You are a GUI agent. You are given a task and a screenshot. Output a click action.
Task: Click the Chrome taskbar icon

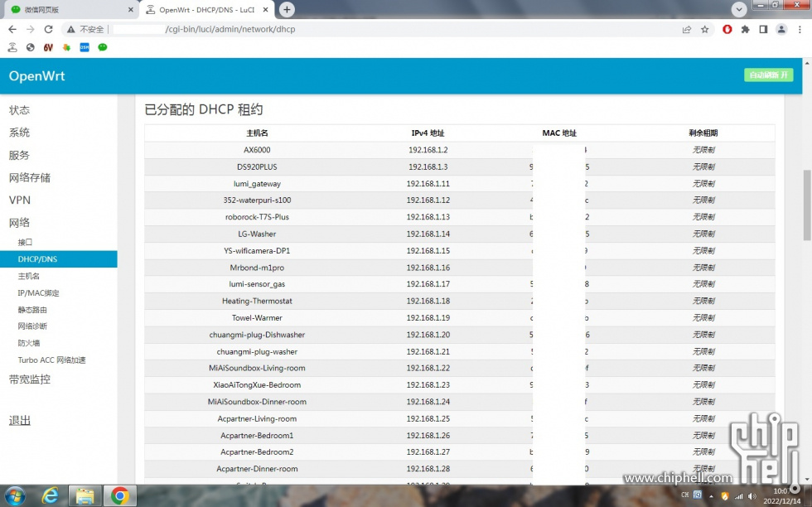pyautogui.click(x=119, y=495)
